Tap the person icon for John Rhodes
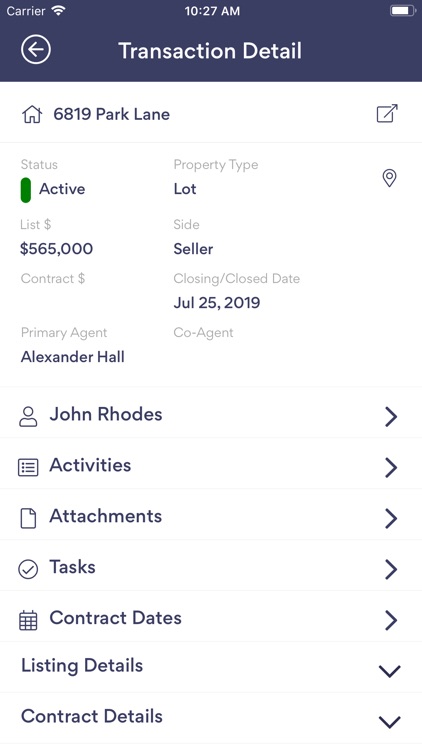The height and width of the screenshot is (750, 422). (28, 416)
